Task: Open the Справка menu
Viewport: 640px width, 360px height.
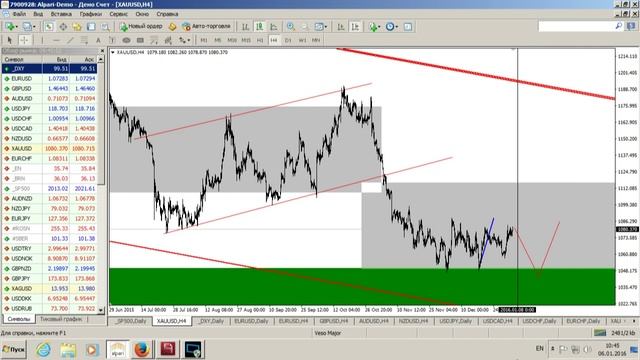Action: [167, 14]
